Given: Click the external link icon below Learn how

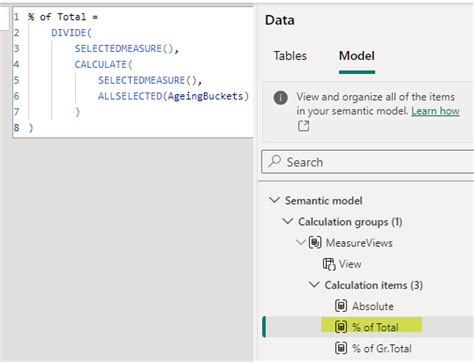Looking at the screenshot, I should coord(304,126).
